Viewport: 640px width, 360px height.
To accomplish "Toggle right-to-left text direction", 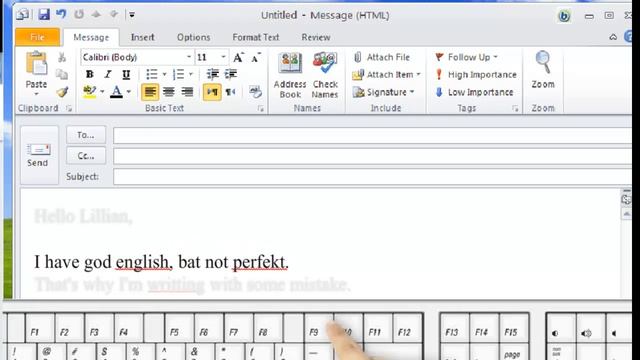I will [231, 92].
